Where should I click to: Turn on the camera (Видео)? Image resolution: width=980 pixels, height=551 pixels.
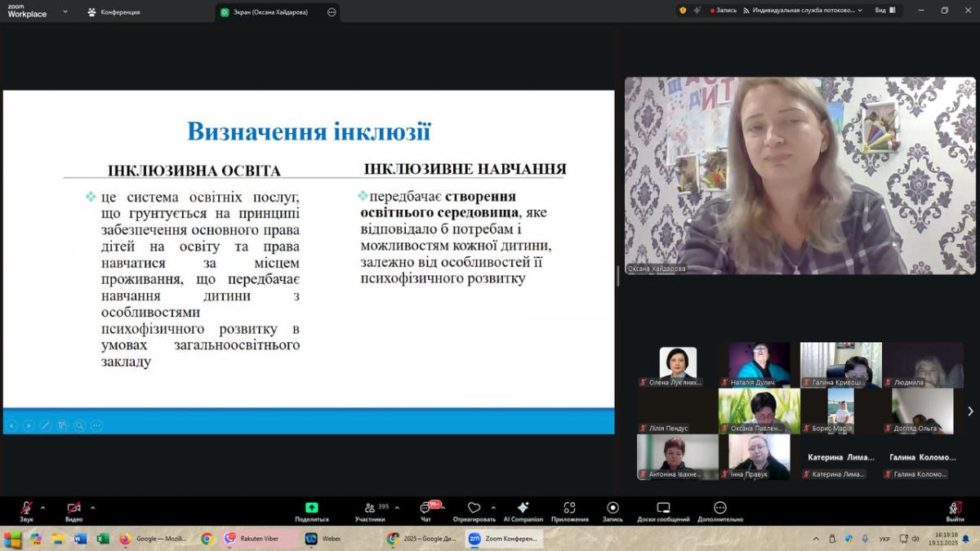[x=73, y=509]
